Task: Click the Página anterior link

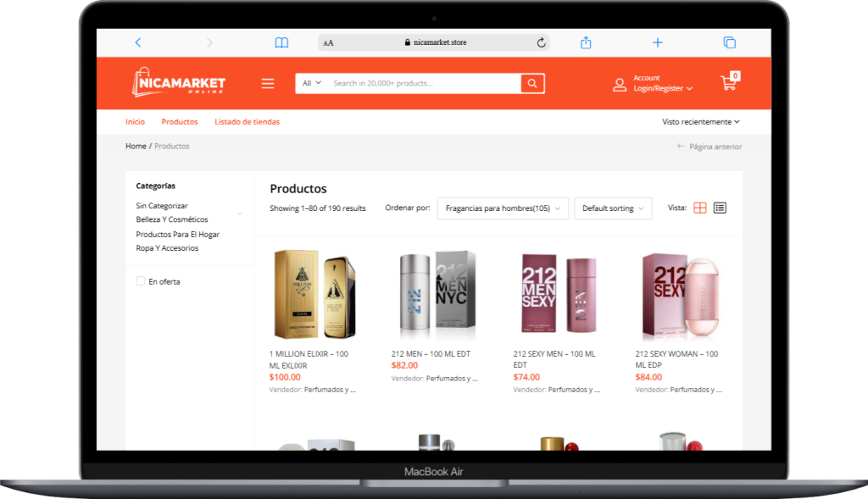Action: 709,147
